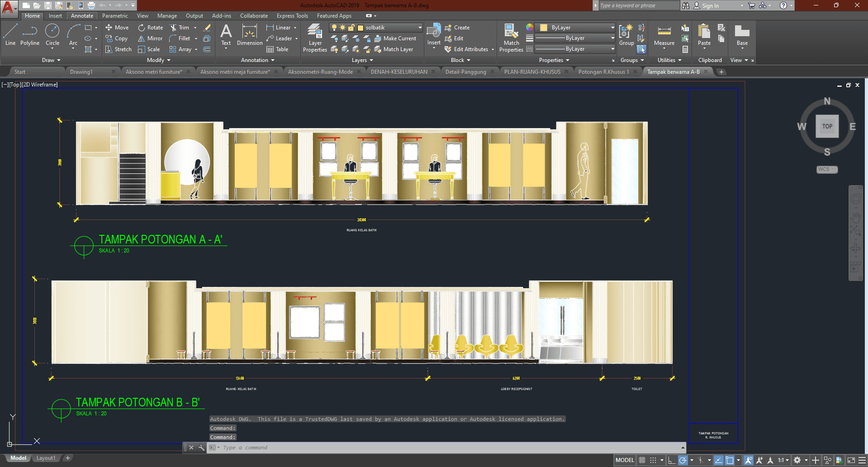Open the solbatik layer dropdown
The height and width of the screenshot is (467, 868).
point(420,28)
